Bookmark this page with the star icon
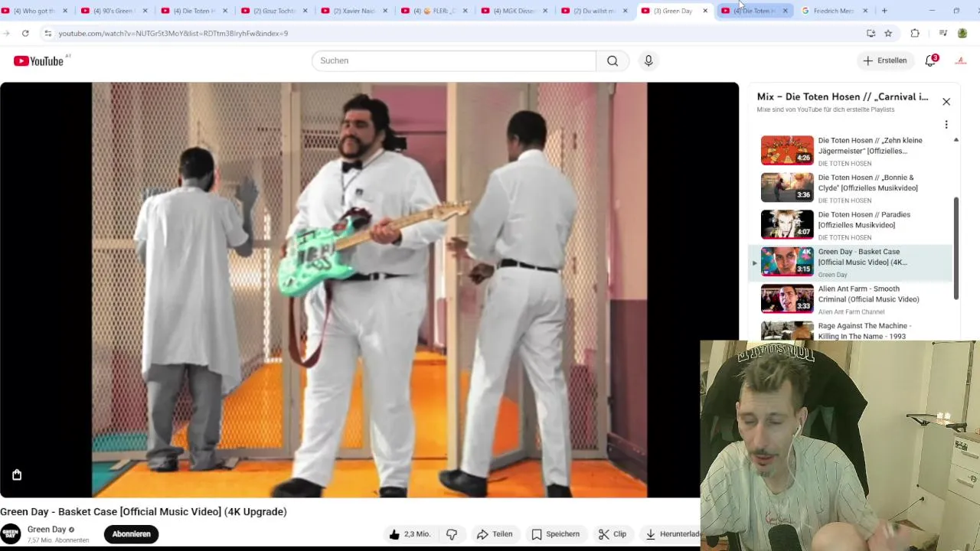Screen dimensions: 980x551 click(888, 34)
